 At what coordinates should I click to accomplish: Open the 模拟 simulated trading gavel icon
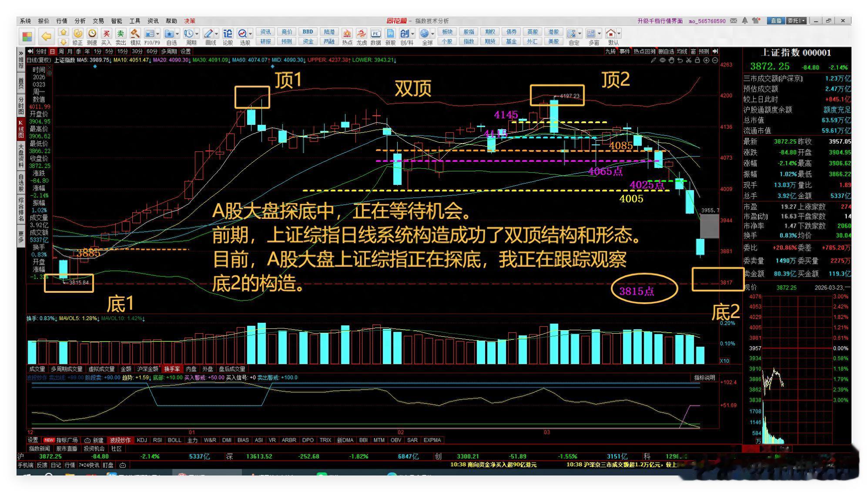135,34
